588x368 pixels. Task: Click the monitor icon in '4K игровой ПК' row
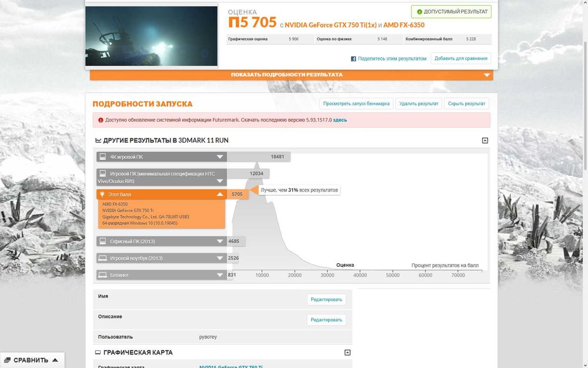(103, 157)
